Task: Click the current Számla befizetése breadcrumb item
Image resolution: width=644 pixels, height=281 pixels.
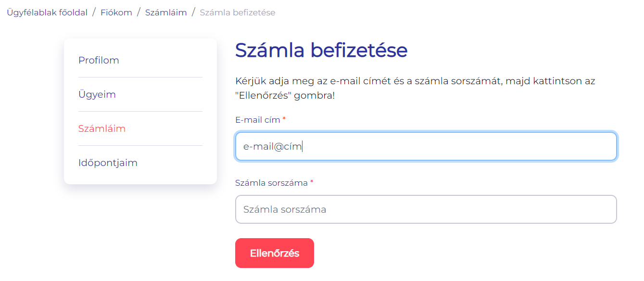Action: click(237, 13)
